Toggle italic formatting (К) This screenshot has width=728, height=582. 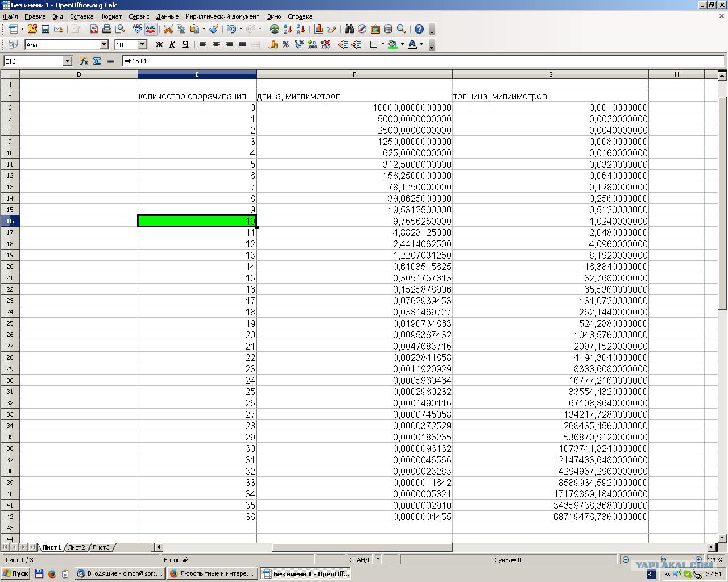(172, 44)
